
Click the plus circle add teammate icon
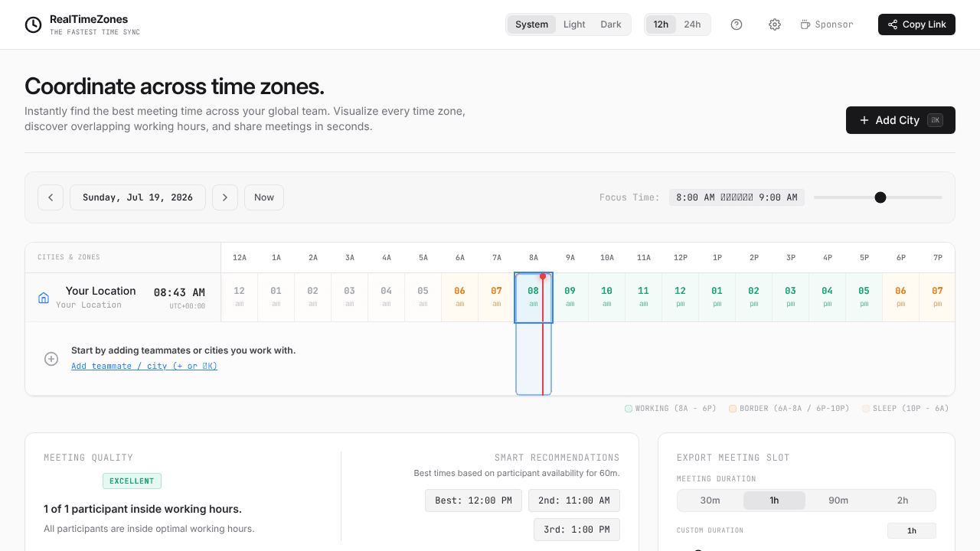[51, 359]
